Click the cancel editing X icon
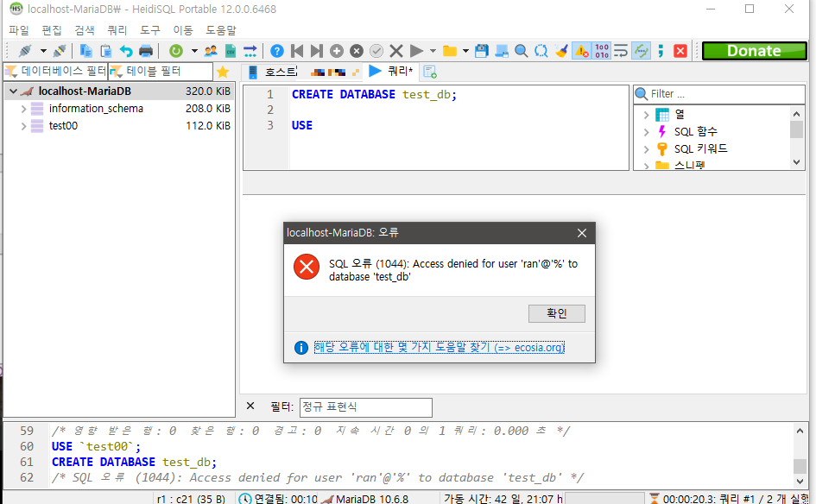Image resolution: width=816 pixels, height=504 pixels. (x=396, y=51)
